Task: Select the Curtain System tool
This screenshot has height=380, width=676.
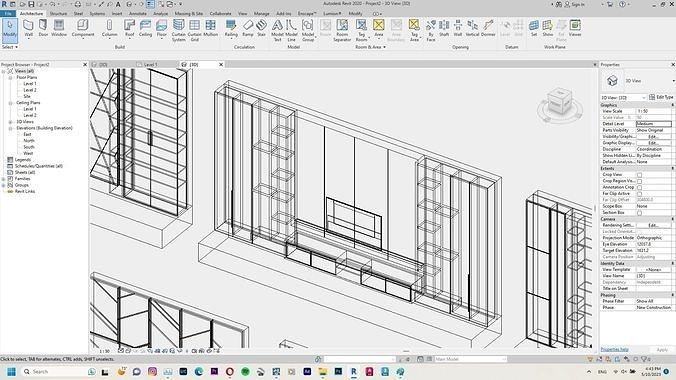Action: [178, 30]
